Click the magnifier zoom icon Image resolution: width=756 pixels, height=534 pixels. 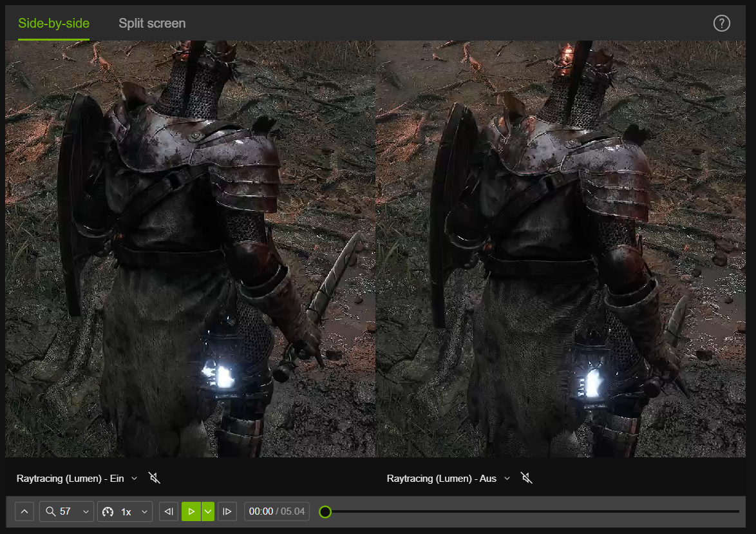[51, 511]
